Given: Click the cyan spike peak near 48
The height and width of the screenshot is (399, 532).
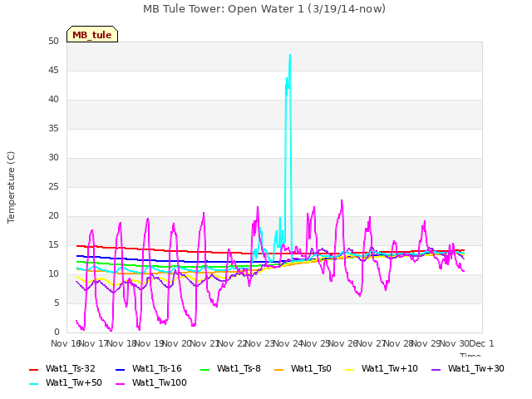Looking at the screenshot, I should pyautogui.click(x=290, y=56).
